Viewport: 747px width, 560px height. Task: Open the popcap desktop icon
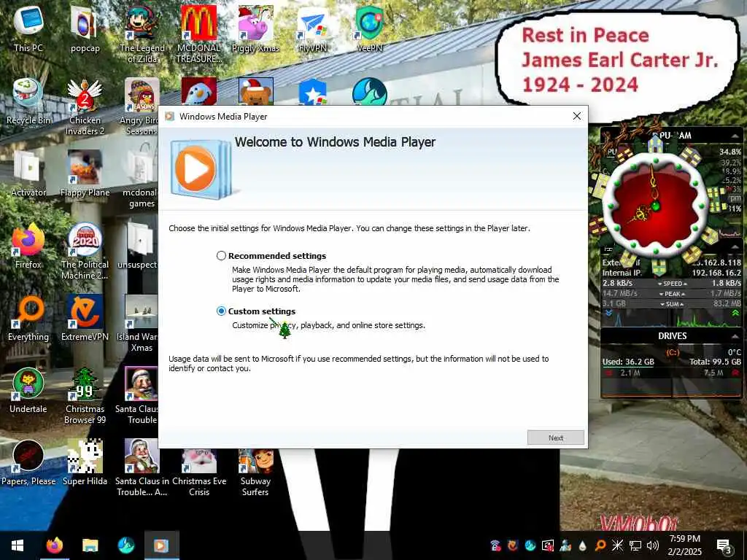pos(85,28)
